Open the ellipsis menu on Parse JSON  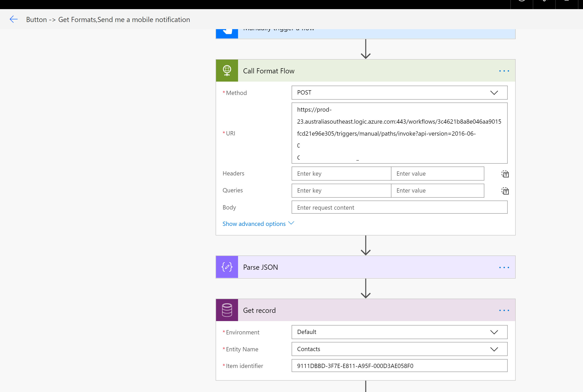[504, 267]
